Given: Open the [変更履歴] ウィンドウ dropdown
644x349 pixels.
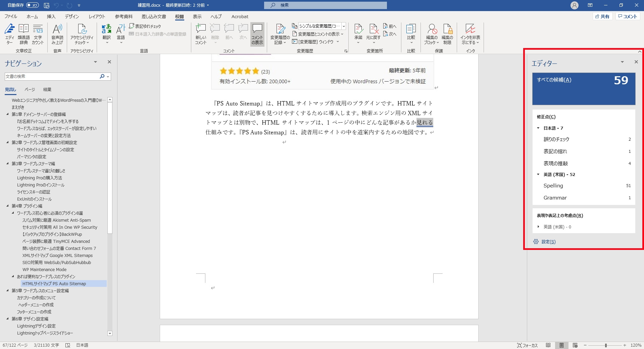Looking at the screenshot, I should pyautogui.click(x=315, y=42).
